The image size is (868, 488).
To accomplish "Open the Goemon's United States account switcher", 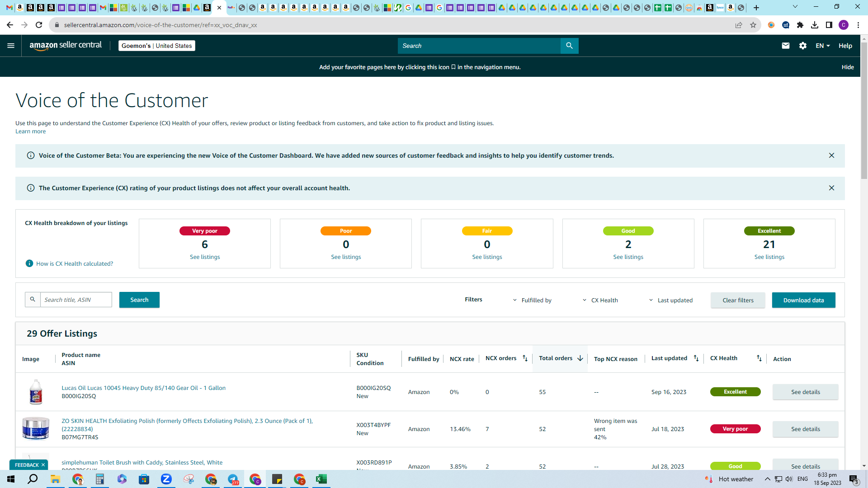I will click(x=157, y=46).
